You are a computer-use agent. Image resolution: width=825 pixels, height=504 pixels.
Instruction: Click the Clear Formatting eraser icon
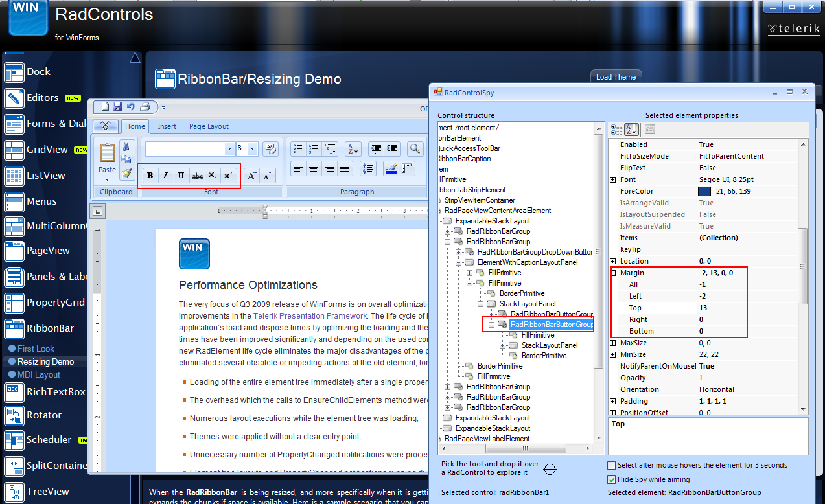point(271,148)
